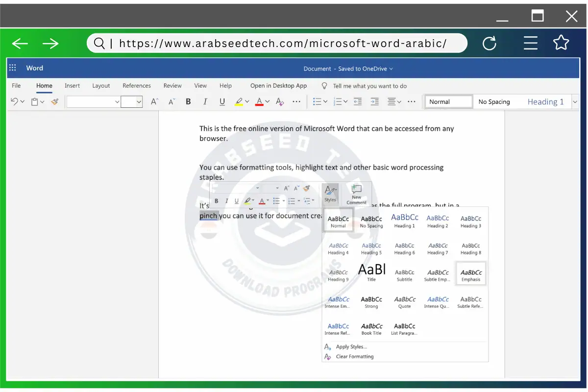Viewport: 588px width, 392px height.
Task: Open the Insert tab
Action: (x=72, y=86)
